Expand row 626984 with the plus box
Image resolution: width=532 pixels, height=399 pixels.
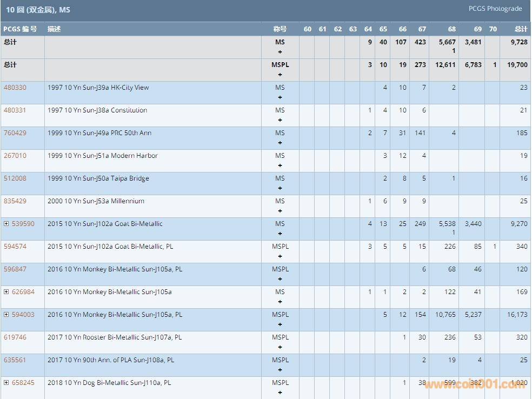pyautogui.click(x=6, y=292)
